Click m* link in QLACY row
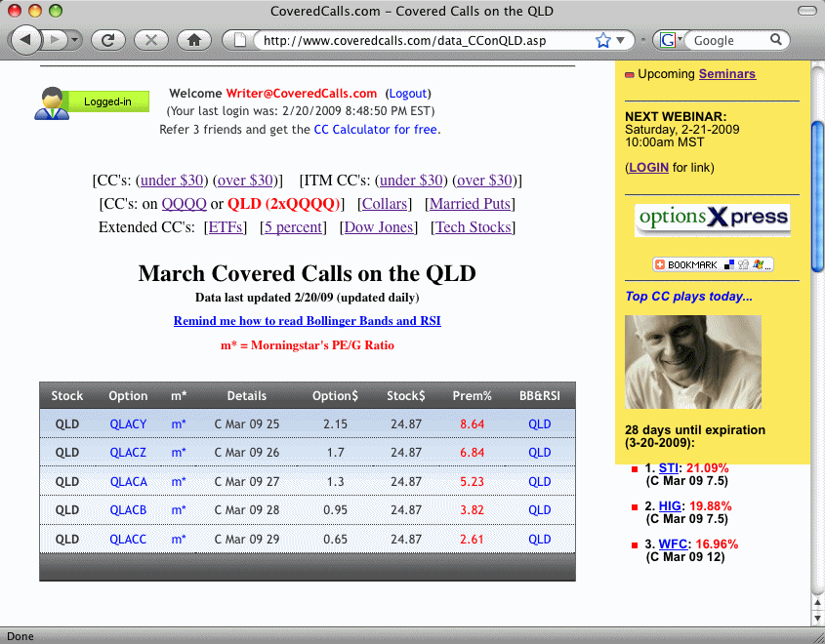Screen dimensions: 825x644 (179, 424)
